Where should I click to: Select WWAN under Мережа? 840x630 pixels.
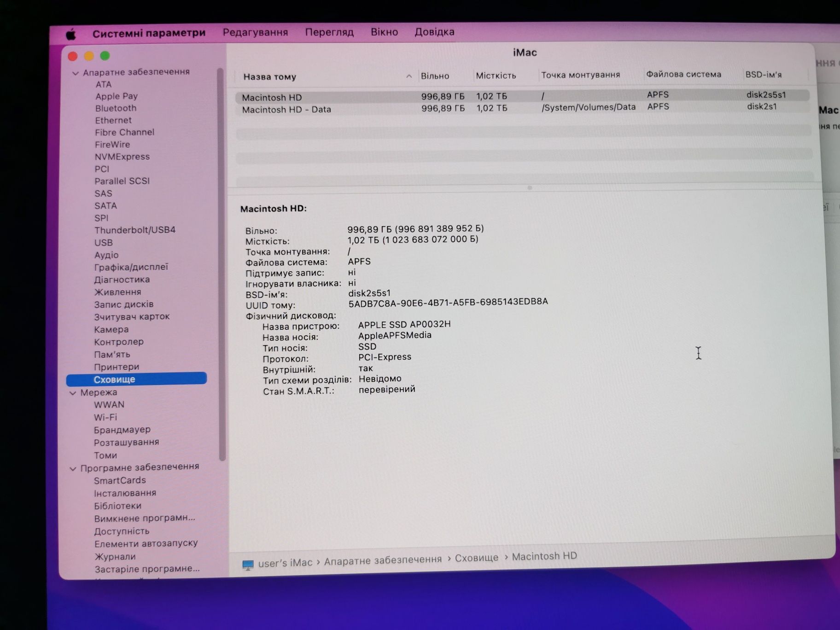(x=109, y=405)
